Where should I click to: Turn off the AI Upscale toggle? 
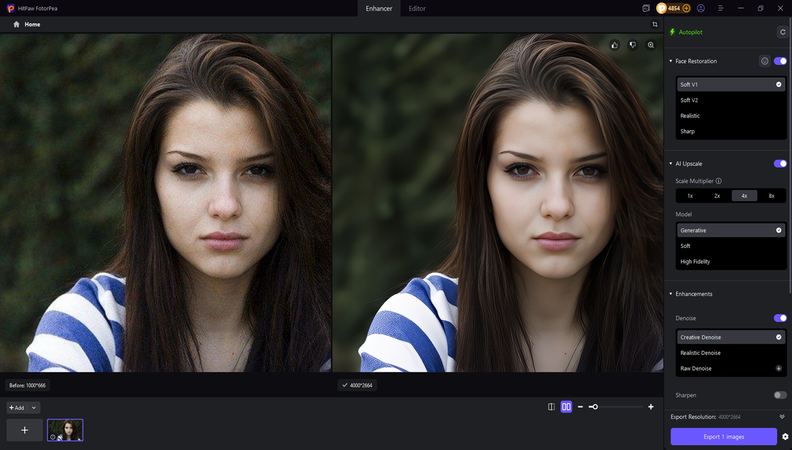[x=780, y=163]
